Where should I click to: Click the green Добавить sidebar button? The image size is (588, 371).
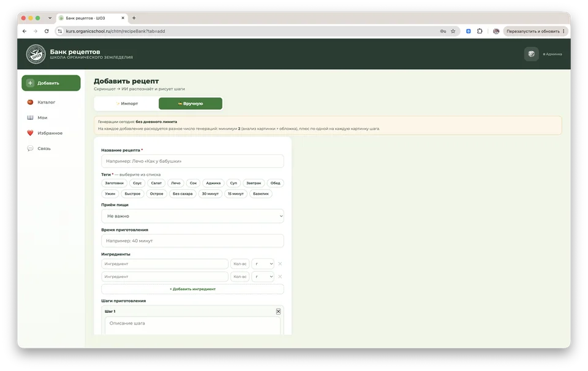51,83
